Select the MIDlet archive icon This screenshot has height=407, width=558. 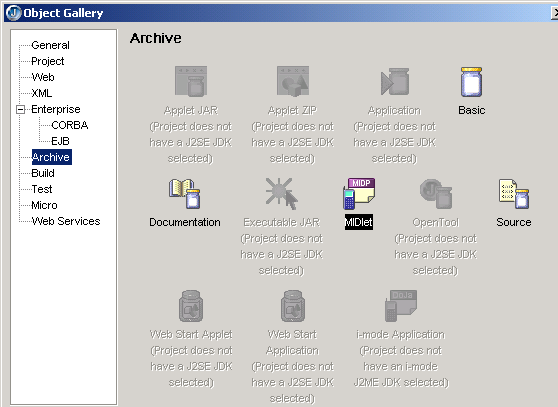359,194
